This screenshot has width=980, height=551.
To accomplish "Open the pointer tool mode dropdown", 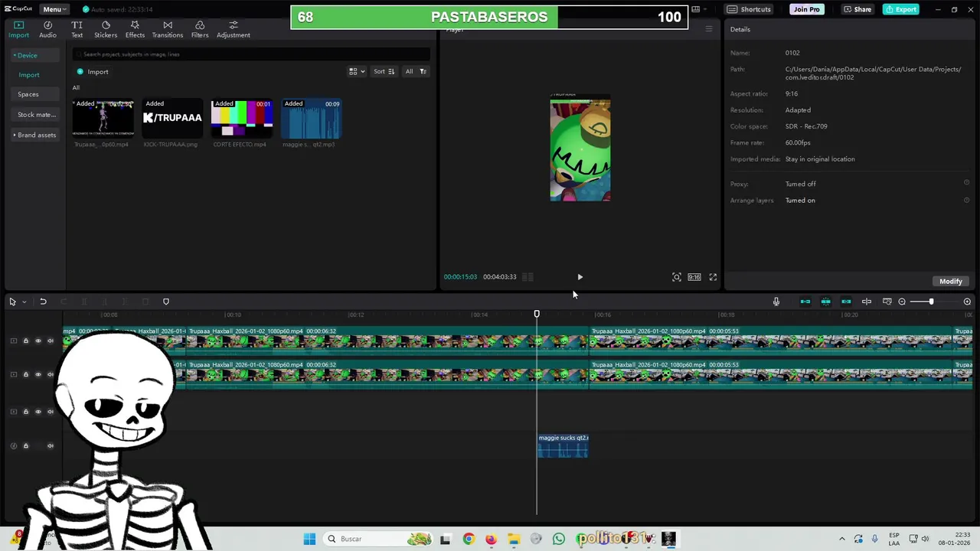I will pyautogui.click(x=24, y=302).
